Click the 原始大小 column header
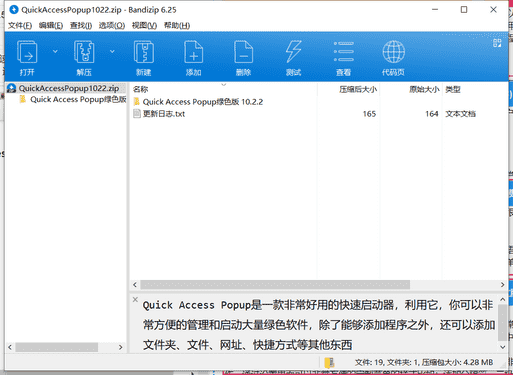 tap(424, 89)
